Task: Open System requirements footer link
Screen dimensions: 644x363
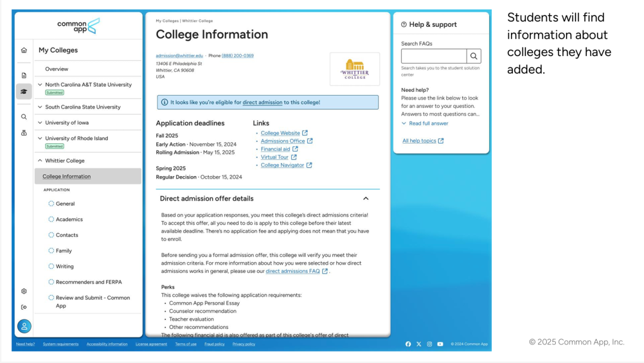Action: 60,344
